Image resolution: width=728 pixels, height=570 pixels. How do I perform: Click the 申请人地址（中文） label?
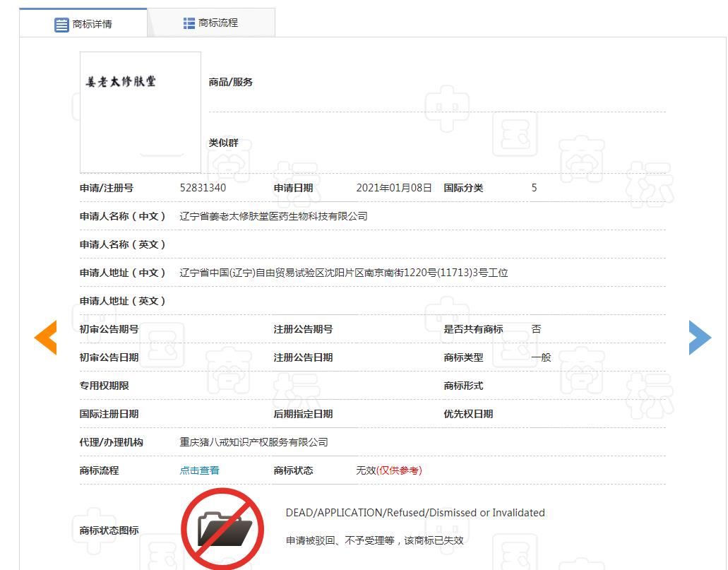(123, 273)
